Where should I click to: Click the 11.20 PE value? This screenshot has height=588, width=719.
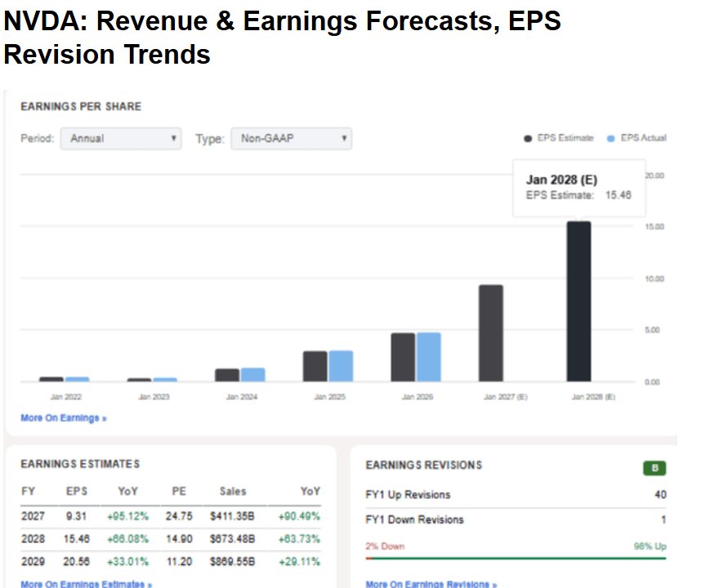click(179, 561)
